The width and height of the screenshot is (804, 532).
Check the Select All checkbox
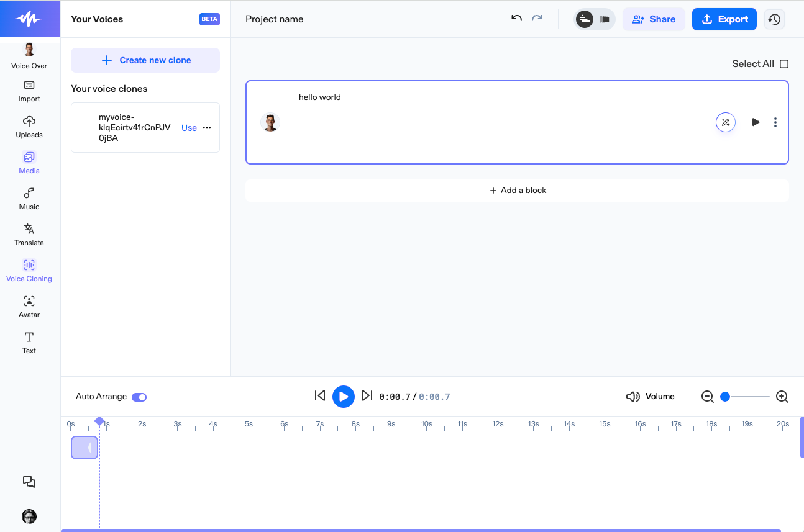(x=784, y=64)
